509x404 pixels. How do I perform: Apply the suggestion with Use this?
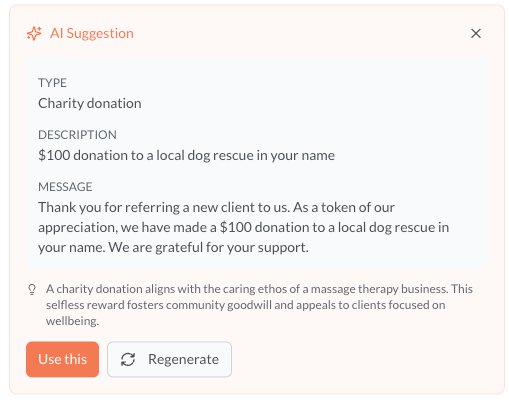[62, 359]
